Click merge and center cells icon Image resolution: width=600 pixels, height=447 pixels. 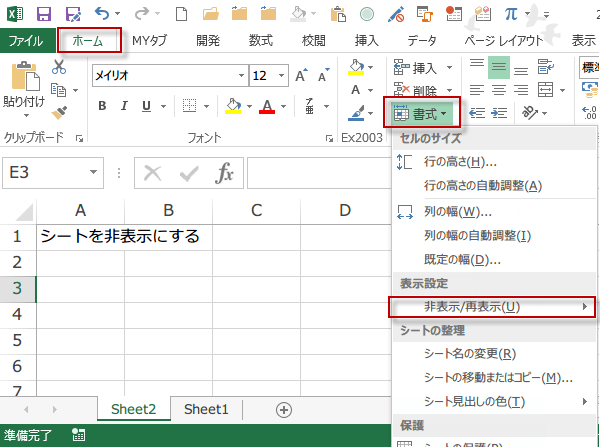tap(546, 90)
